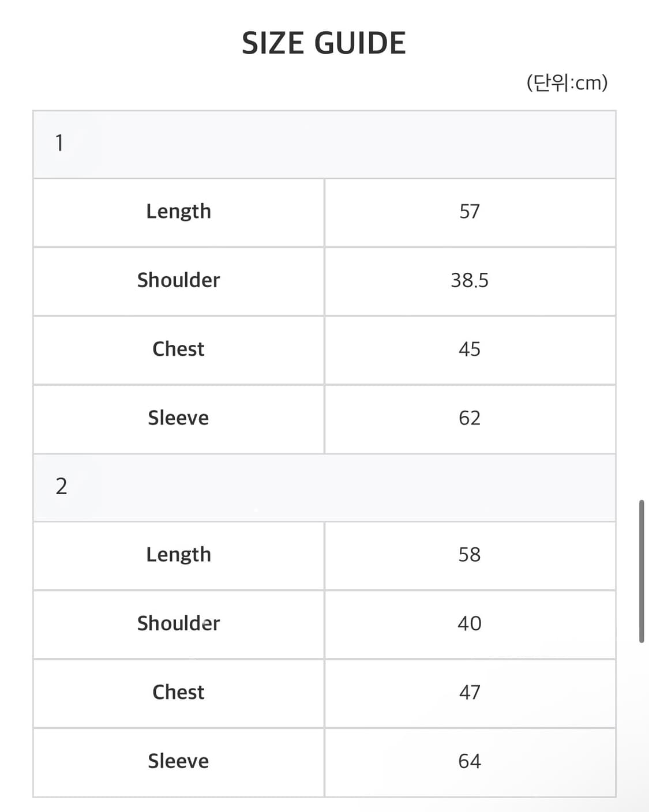Click the vertical scrollbar thumb
This screenshot has height=812, width=649.
641,571
